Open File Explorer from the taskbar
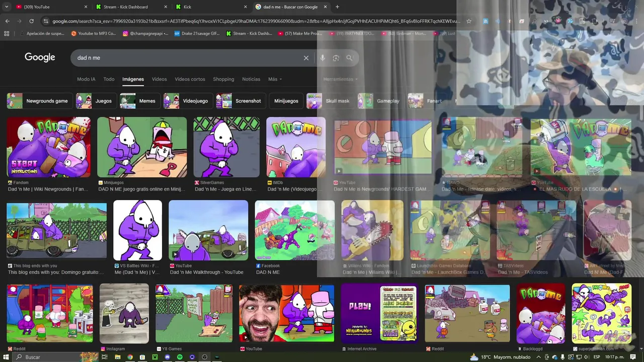 [117, 357]
